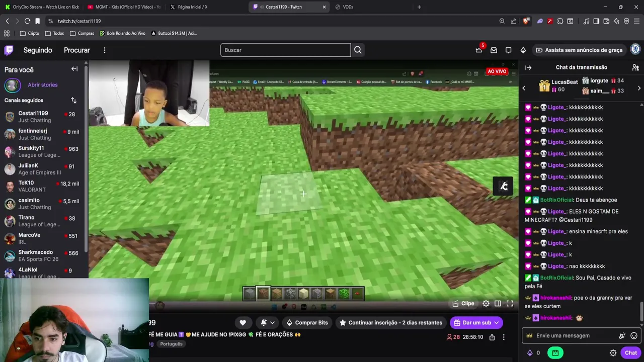This screenshot has width=644, height=362.
Task: Switch to Página Inicial / X tab
Action: (x=206, y=7)
